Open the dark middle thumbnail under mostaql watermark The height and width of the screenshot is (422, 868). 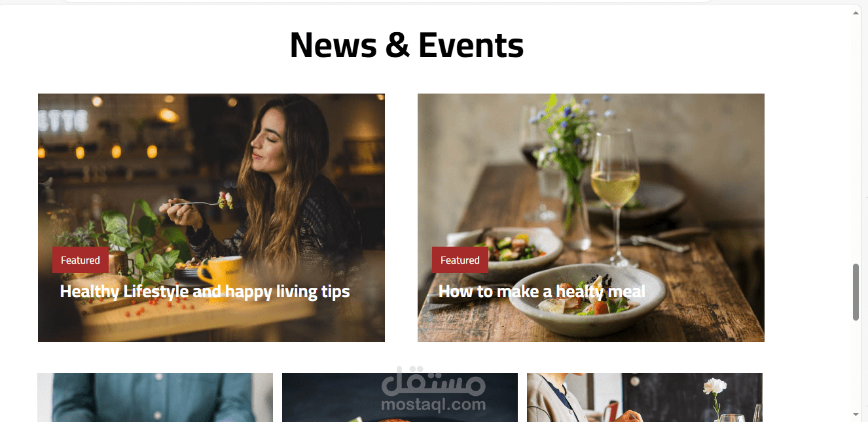coord(400,397)
